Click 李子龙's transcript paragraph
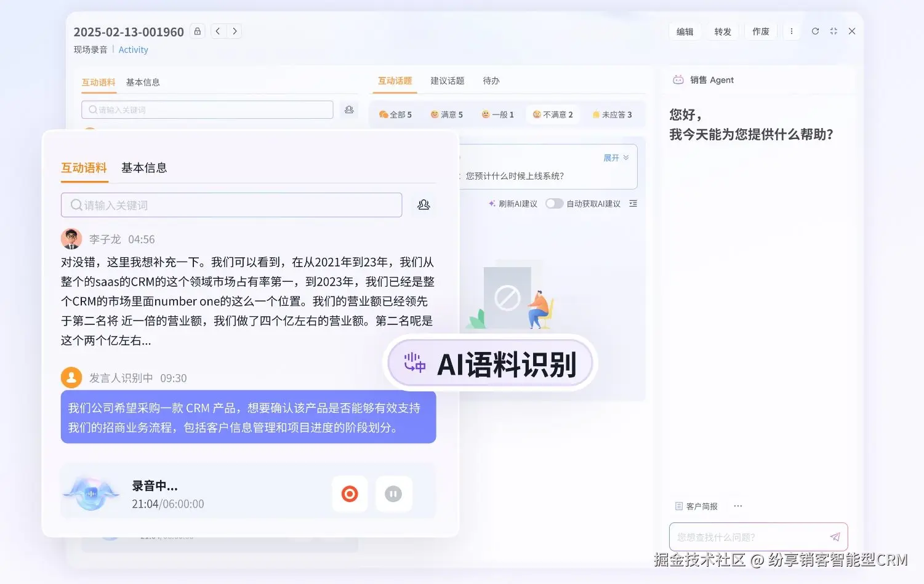 pyautogui.click(x=247, y=301)
